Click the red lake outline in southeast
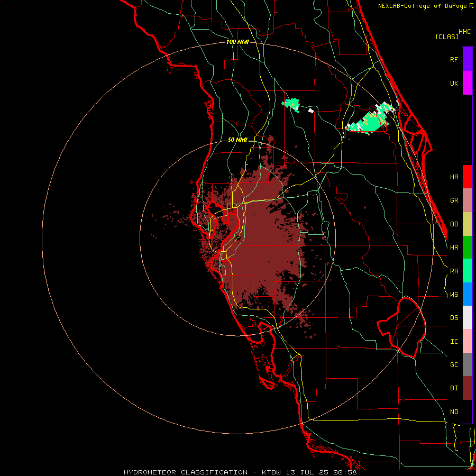476x476 pixels. point(401,327)
